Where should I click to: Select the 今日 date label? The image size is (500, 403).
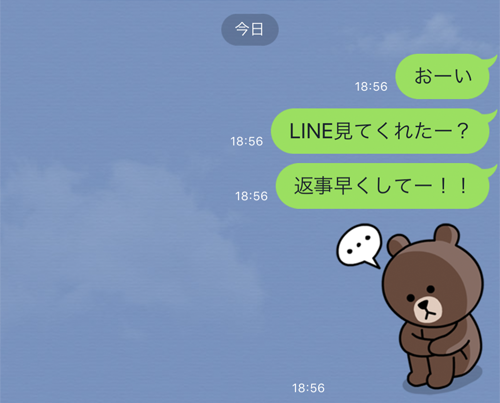[x=250, y=30]
